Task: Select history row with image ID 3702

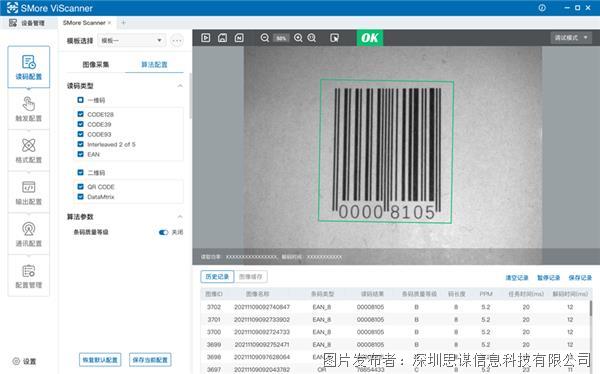Action: pyautogui.click(x=395, y=307)
